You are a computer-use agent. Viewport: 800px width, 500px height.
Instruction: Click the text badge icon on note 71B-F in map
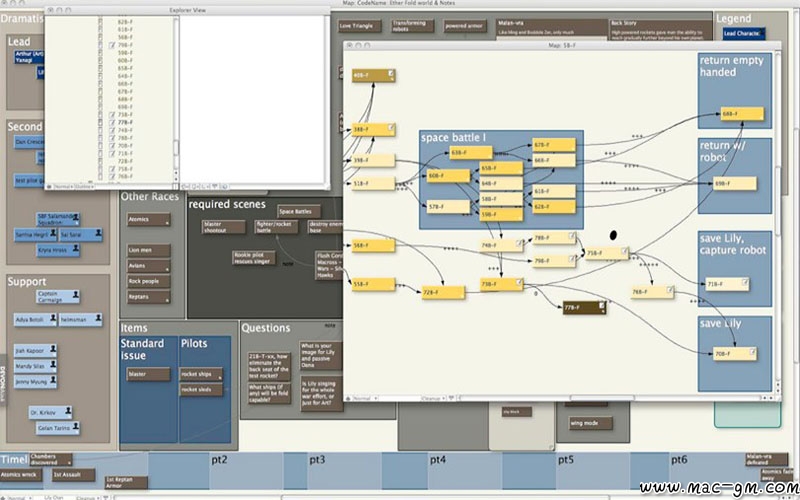click(x=745, y=282)
